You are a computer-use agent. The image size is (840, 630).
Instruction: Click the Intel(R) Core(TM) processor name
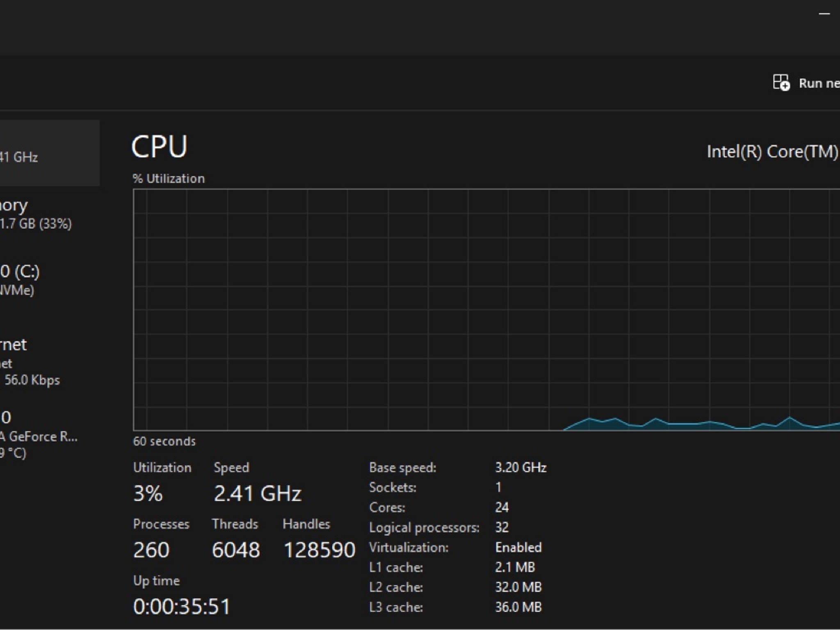pos(773,152)
